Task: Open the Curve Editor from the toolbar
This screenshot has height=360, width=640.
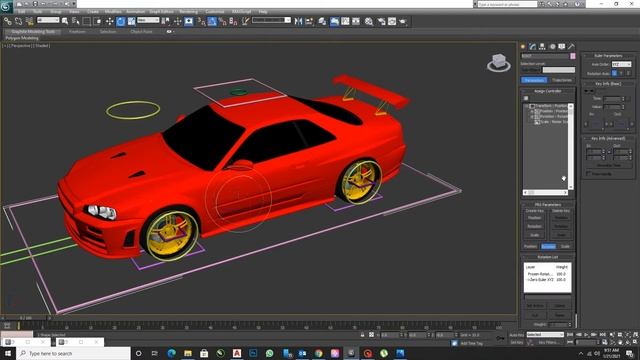Action: click(x=345, y=21)
